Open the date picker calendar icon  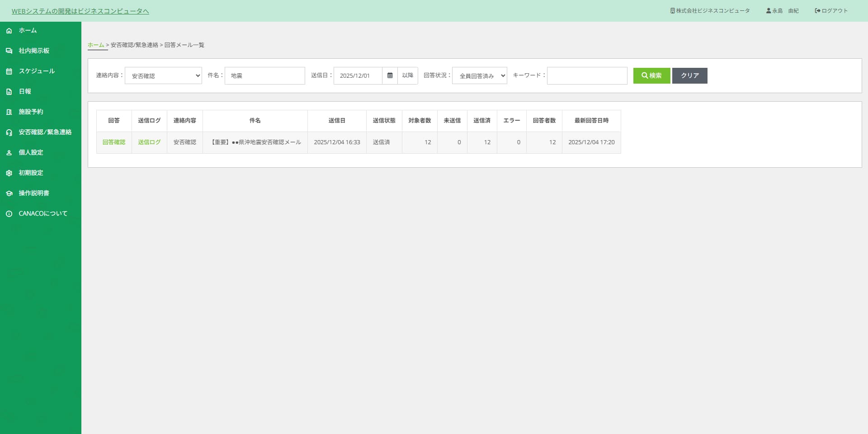[x=390, y=75]
